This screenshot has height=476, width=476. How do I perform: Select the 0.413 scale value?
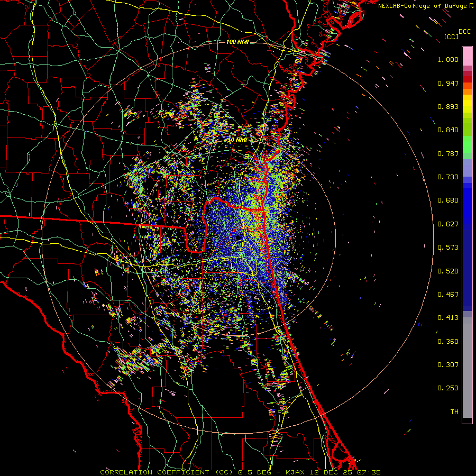click(448, 318)
